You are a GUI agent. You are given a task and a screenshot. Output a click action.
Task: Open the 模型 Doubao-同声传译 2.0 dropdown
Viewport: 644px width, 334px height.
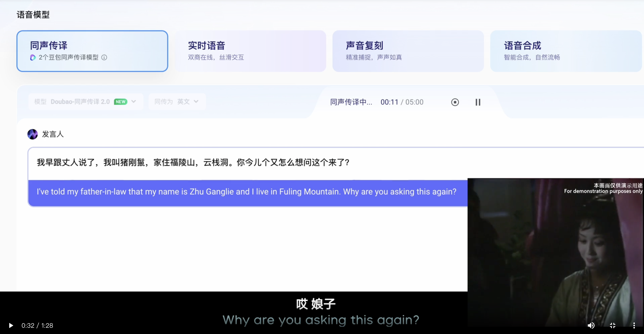(86, 102)
